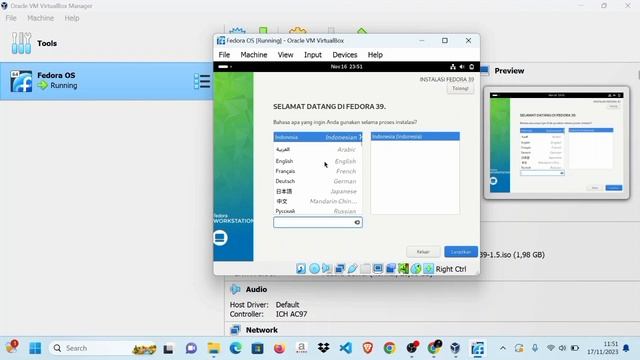Click the Windows taskbar Search box

103,348
